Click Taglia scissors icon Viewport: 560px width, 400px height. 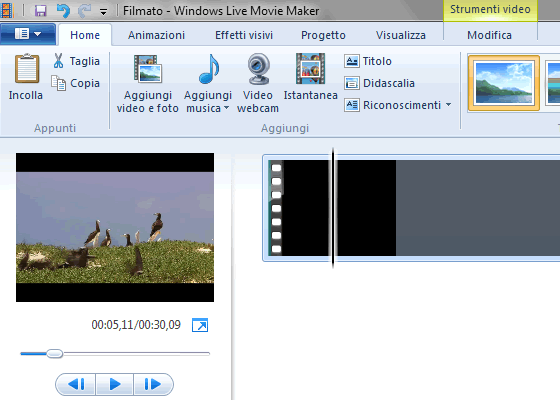pyautogui.click(x=59, y=61)
